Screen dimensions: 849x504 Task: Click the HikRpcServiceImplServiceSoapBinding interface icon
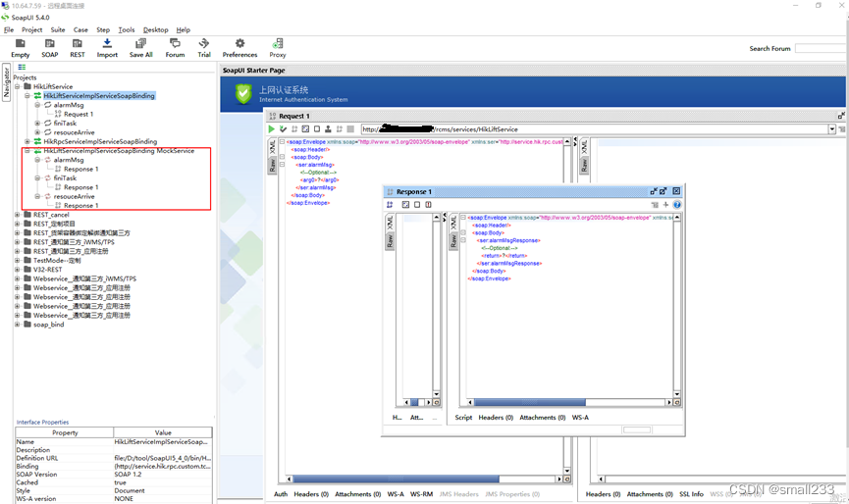coord(37,141)
